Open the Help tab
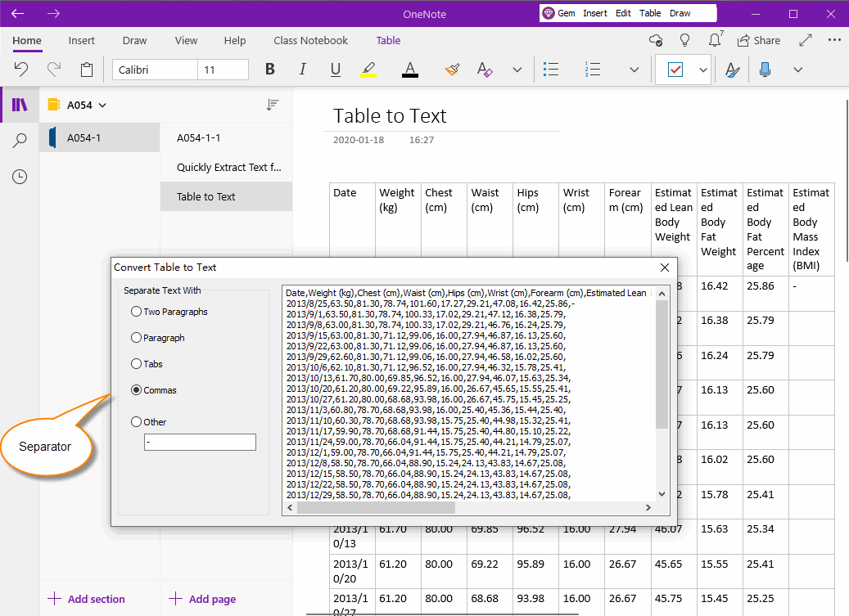 (235, 41)
